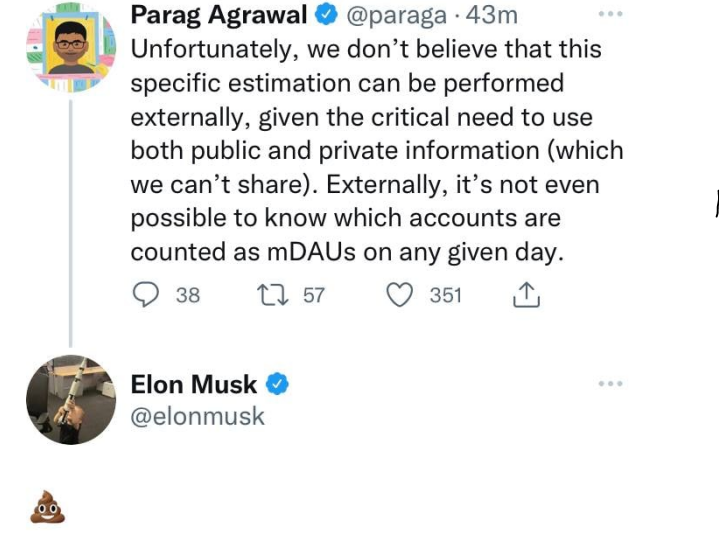This screenshot has height=555, width=719.
Task: Click the 38 replies count
Action: pos(187,295)
